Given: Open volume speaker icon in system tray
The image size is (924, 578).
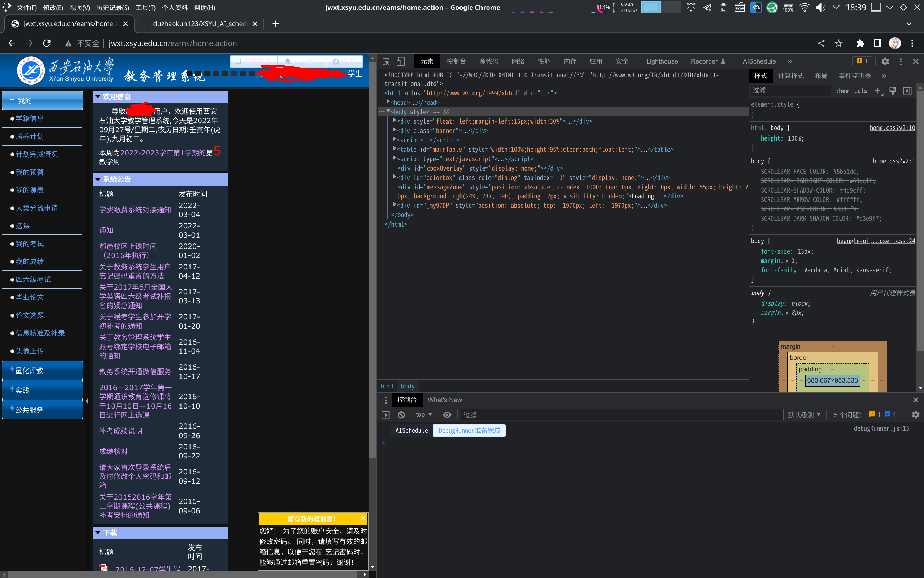Looking at the screenshot, I should pyautogui.click(x=820, y=7).
